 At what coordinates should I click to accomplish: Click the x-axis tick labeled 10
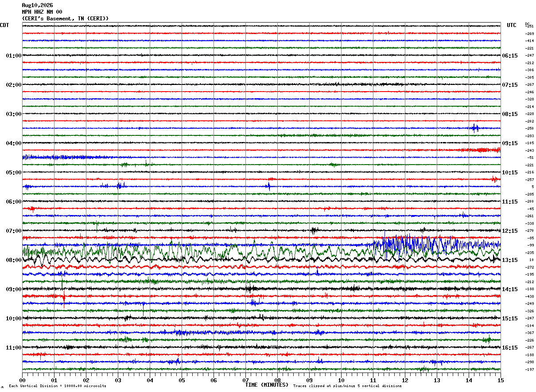[x=341, y=380]
